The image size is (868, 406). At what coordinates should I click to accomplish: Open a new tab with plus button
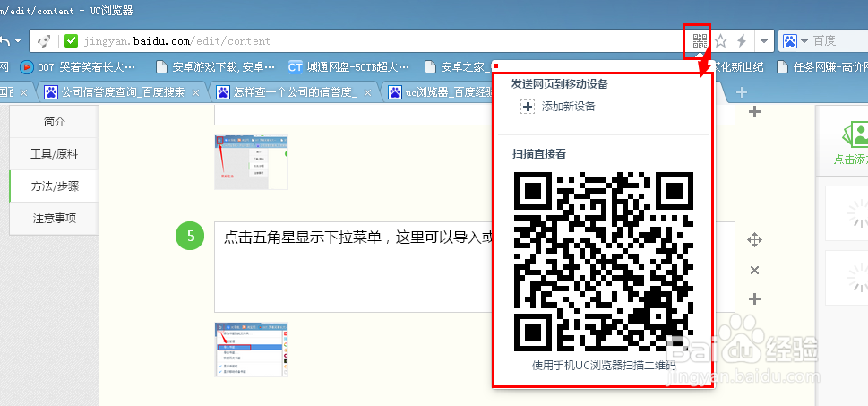pos(742,92)
